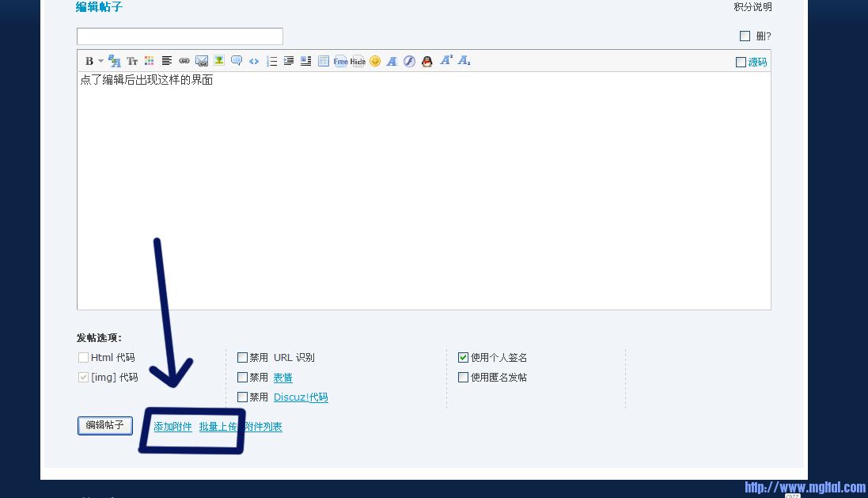Tick the 删? delete checkbox
Image resolution: width=868 pixels, height=498 pixels.
pos(745,36)
